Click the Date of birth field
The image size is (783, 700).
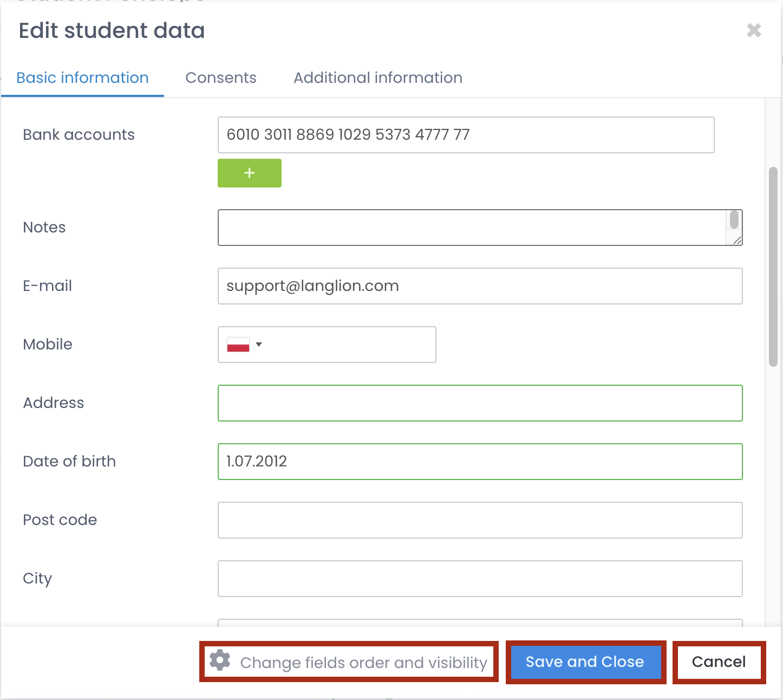pos(480,462)
